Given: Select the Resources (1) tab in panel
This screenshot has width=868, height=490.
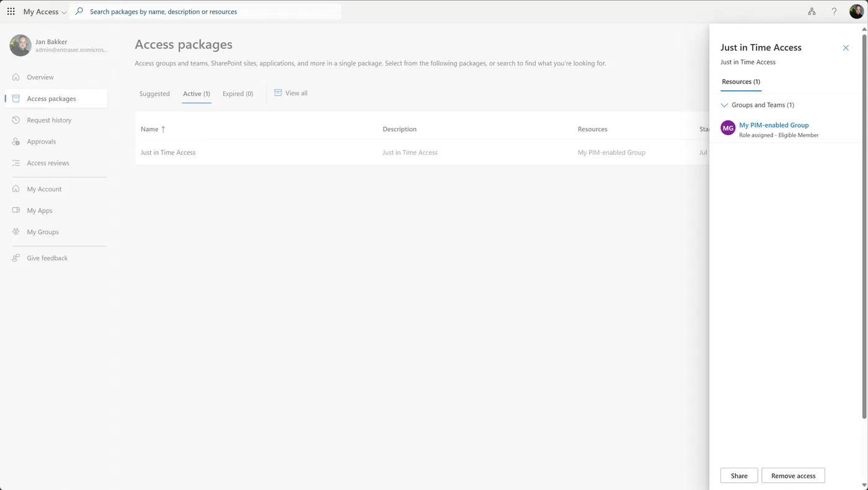Looking at the screenshot, I should pos(741,82).
